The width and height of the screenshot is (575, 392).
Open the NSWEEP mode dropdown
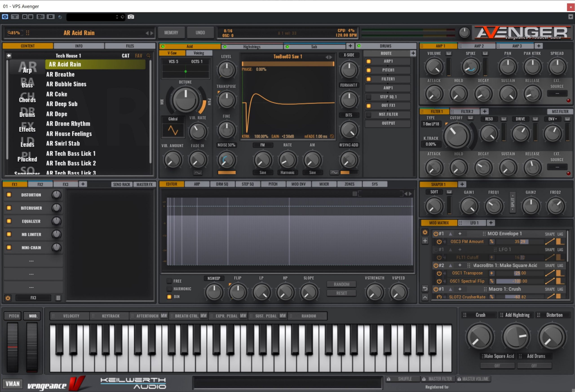coord(214,278)
